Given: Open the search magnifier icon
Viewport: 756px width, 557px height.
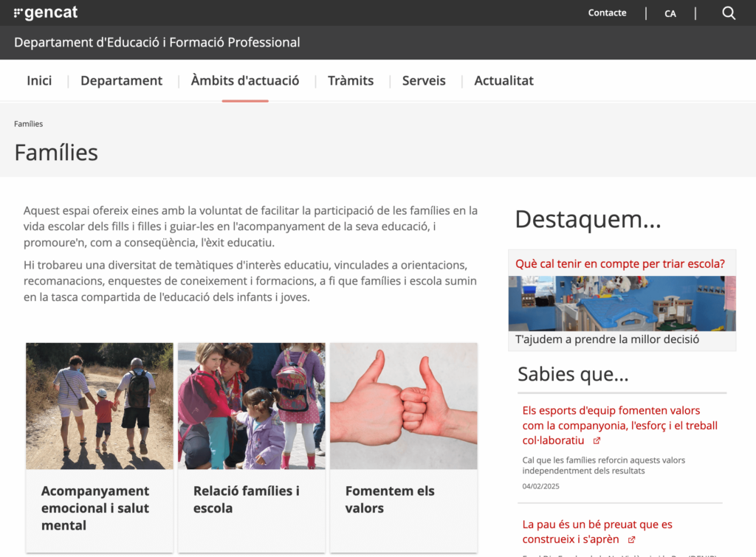Looking at the screenshot, I should click(729, 13).
